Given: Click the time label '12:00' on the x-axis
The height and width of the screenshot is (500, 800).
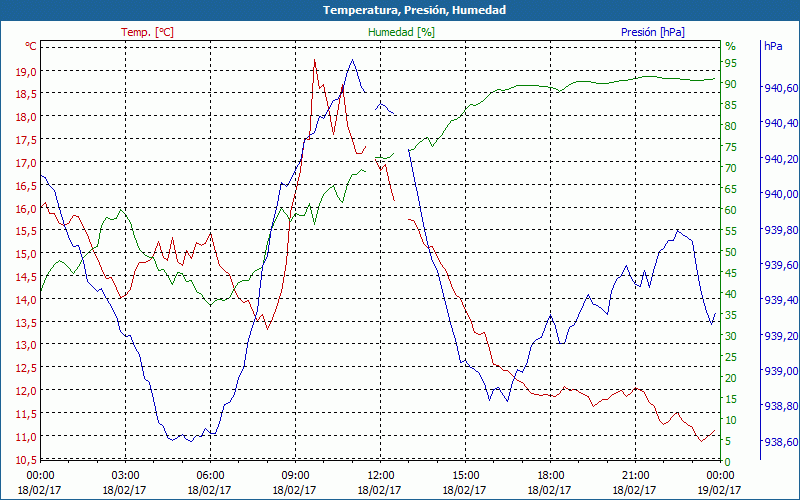Looking at the screenshot, I should point(380,474).
